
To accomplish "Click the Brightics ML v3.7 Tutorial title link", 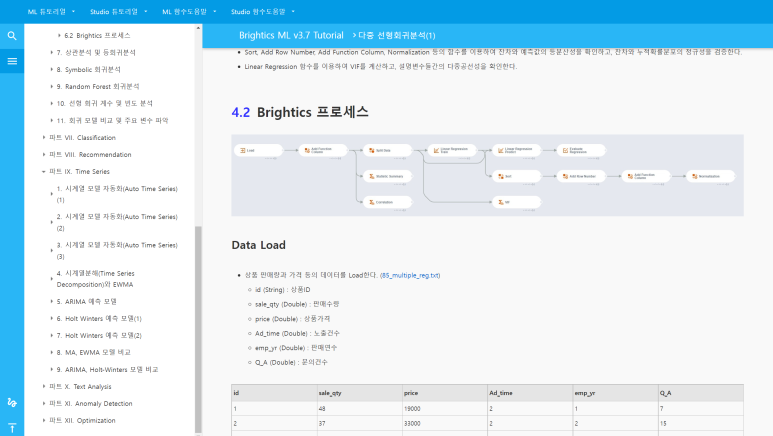I will point(291,36).
